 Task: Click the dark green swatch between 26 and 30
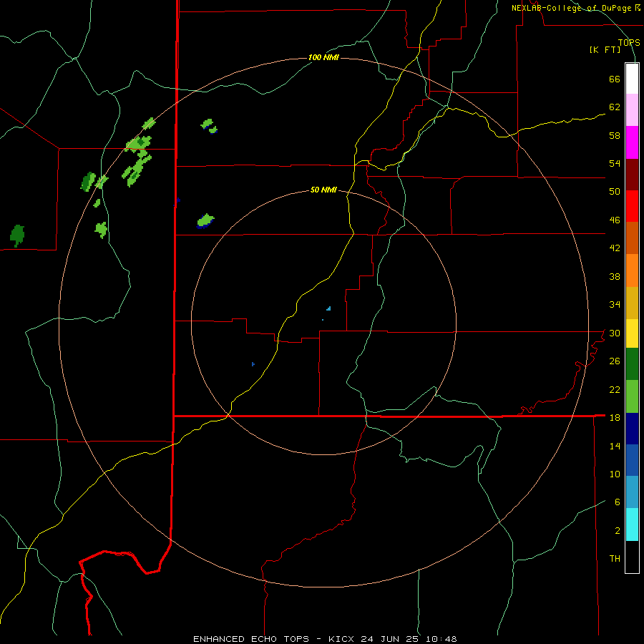coord(632,364)
